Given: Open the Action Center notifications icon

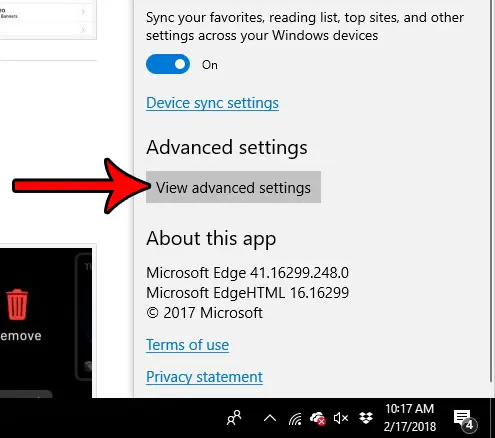Looking at the screenshot, I should pos(465,419).
